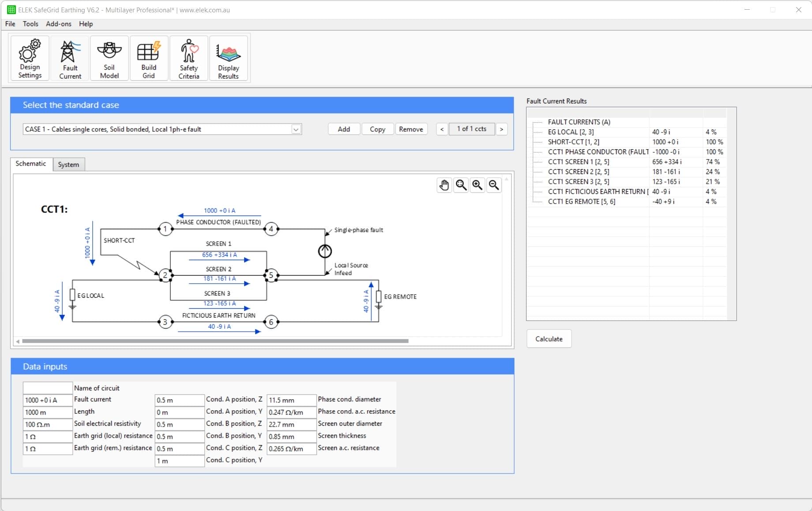The height and width of the screenshot is (511, 812).
Task: Open the Design Settings tool
Action: (29, 58)
